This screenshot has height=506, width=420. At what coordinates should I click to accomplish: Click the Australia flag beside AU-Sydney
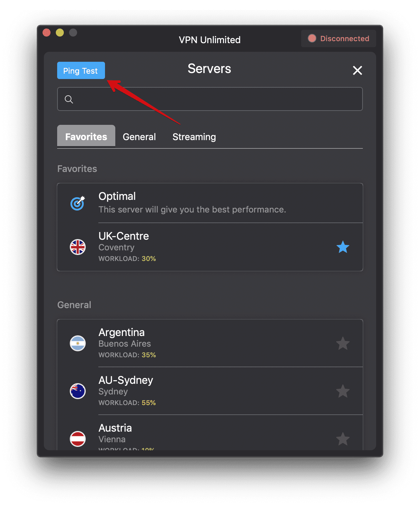point(77,391)
